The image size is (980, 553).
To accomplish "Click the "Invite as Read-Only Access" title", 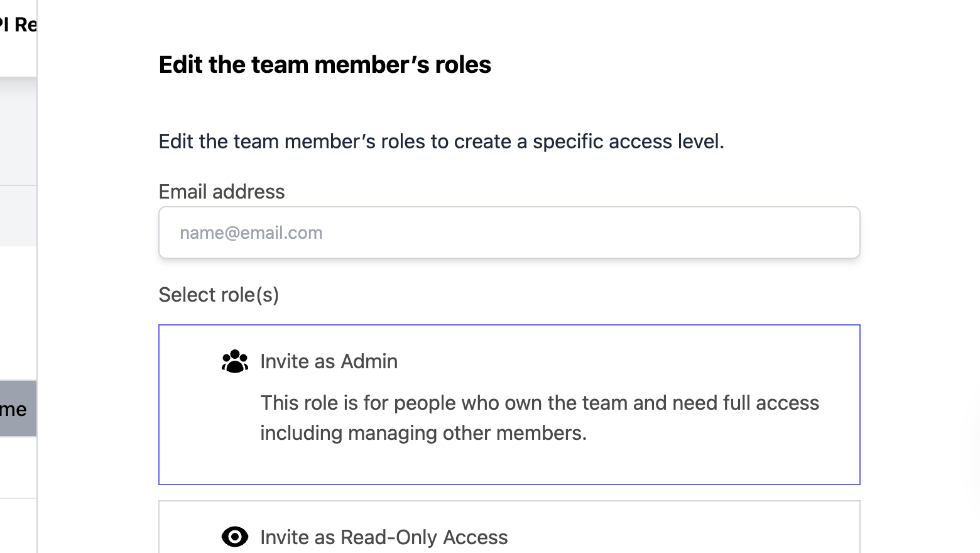I will point(384,537).
